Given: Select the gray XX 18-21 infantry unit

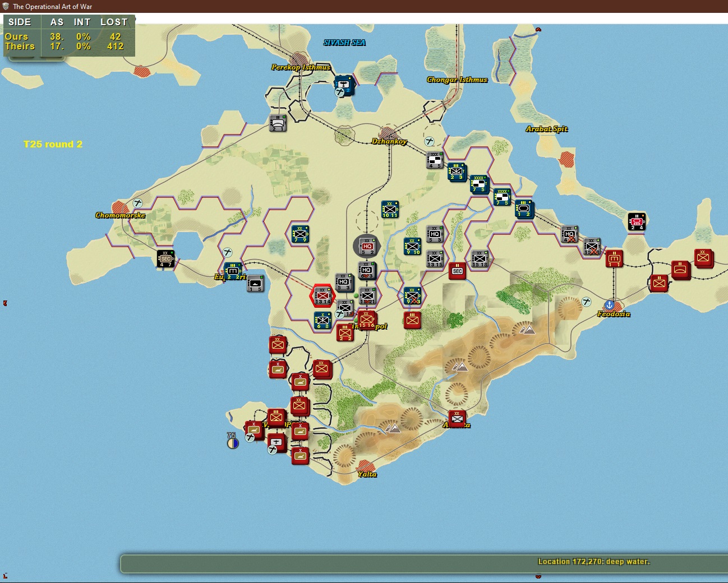Looking at the screenshot, I should pyautogui.click(x=367, y=296).
